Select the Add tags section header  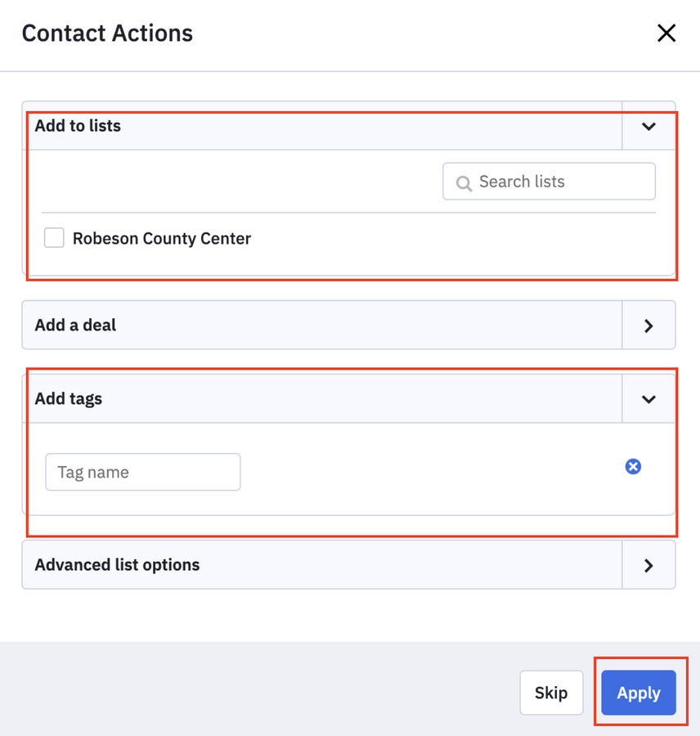327,398
